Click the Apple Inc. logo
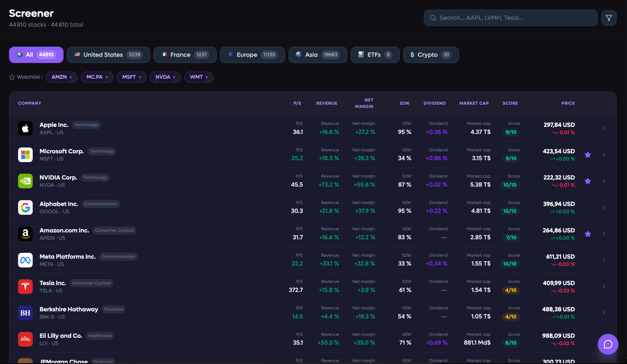 tap(25, 128)
